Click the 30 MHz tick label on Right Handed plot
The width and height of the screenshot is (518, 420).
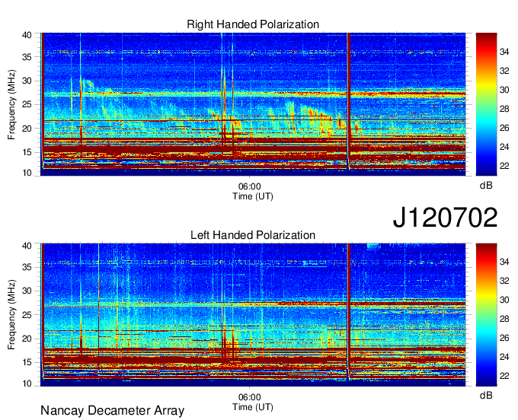point(27,81)
